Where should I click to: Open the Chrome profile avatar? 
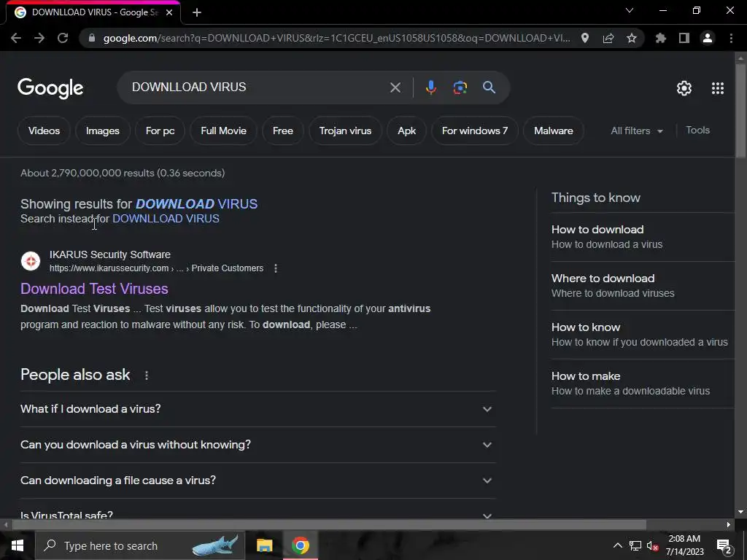(x=708, y=38)
